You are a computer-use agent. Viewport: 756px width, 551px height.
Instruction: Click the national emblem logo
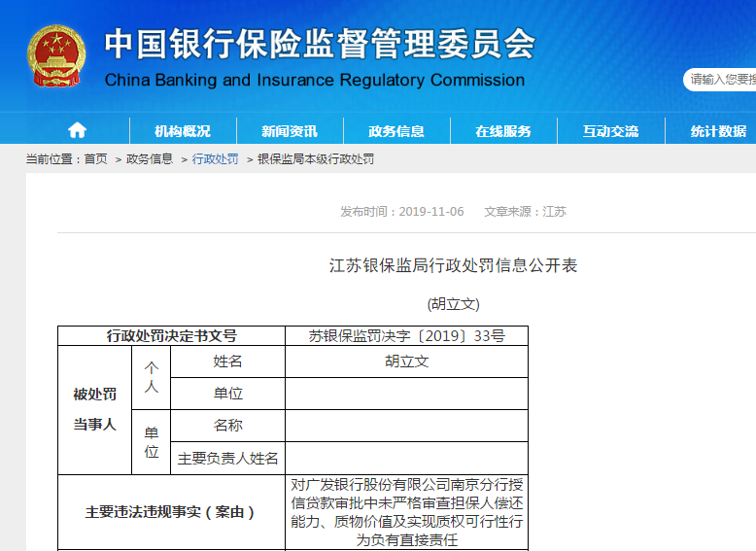[56, 56]
